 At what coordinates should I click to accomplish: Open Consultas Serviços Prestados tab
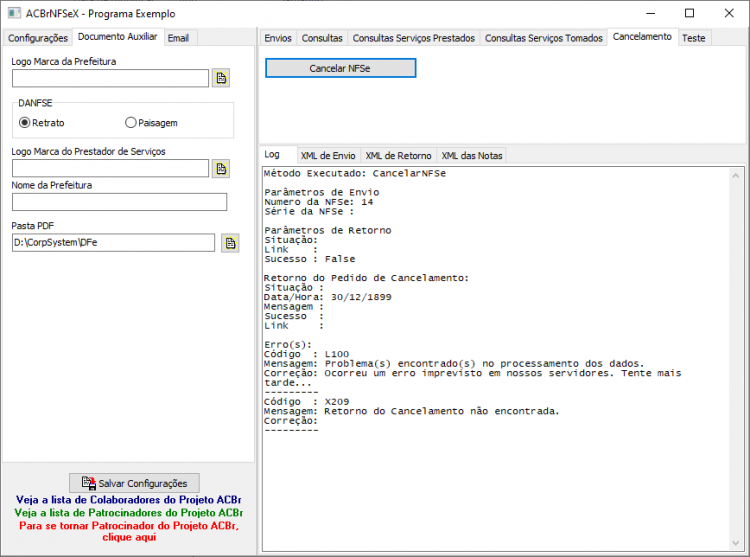point(414,38)
